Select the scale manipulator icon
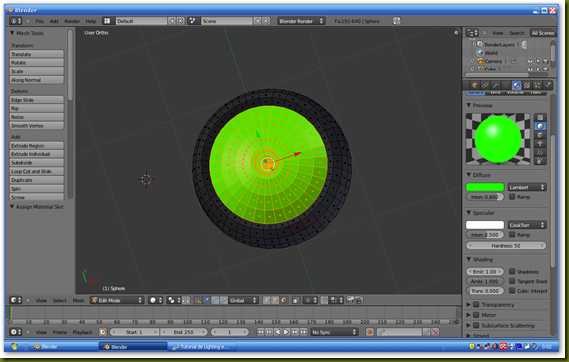 (224, 300)
